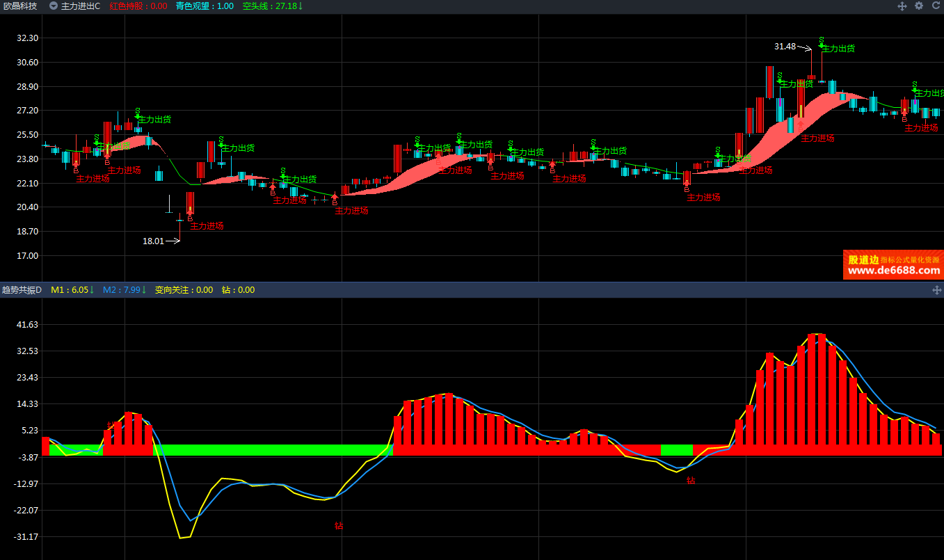Click the 趋势共振D indicator title
This screenshot has width=944, height=560.
click(22, 290)
